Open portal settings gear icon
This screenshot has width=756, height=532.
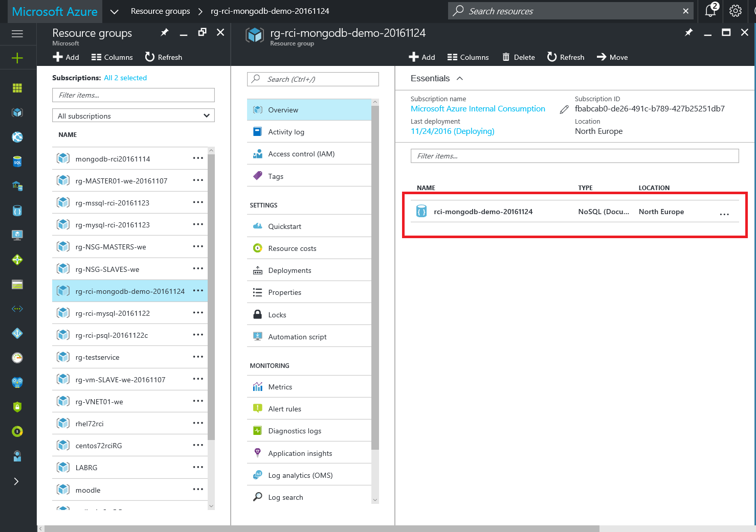[x=736, y=11]
